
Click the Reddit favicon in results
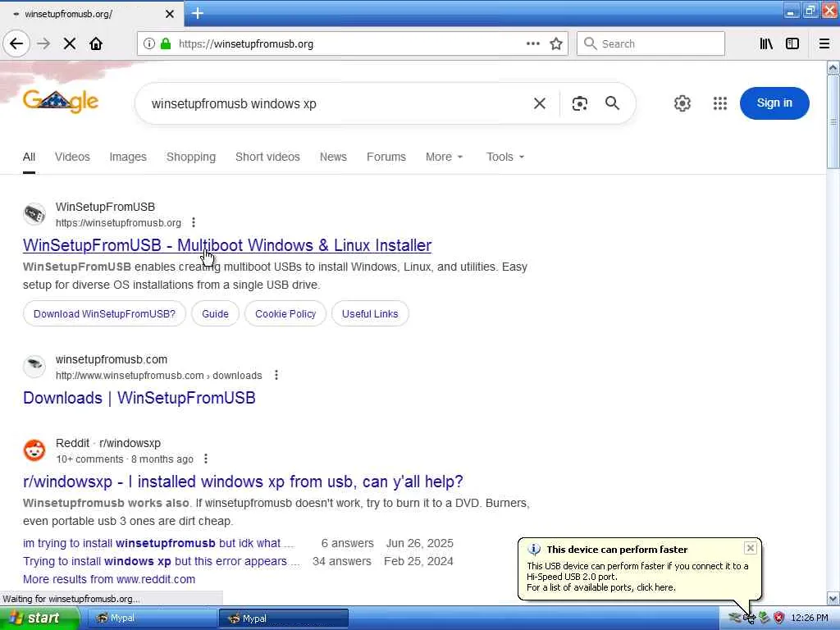point(34,450)
